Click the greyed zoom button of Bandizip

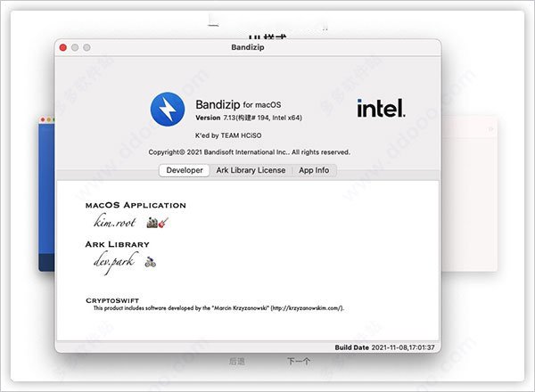click(87, 47)
